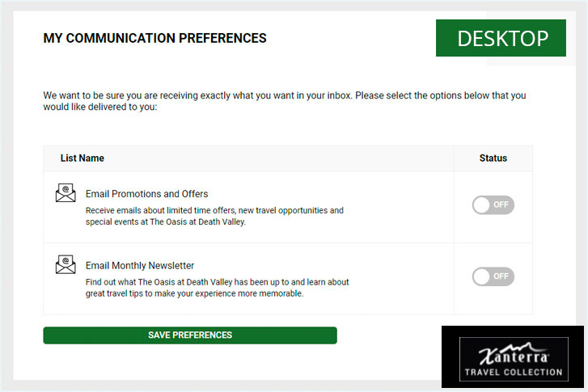Screen dimensions: 588x392
Task: Click the Xanterra Travel Collection logo
Action: (514, 359)
